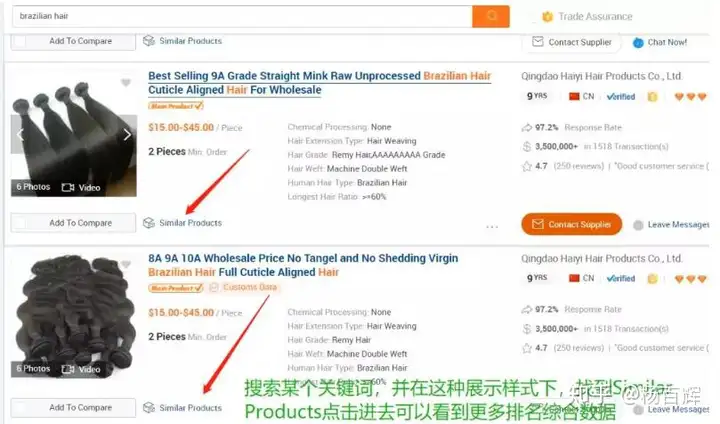Click the brazilian hair search input field

click(242, 16)
